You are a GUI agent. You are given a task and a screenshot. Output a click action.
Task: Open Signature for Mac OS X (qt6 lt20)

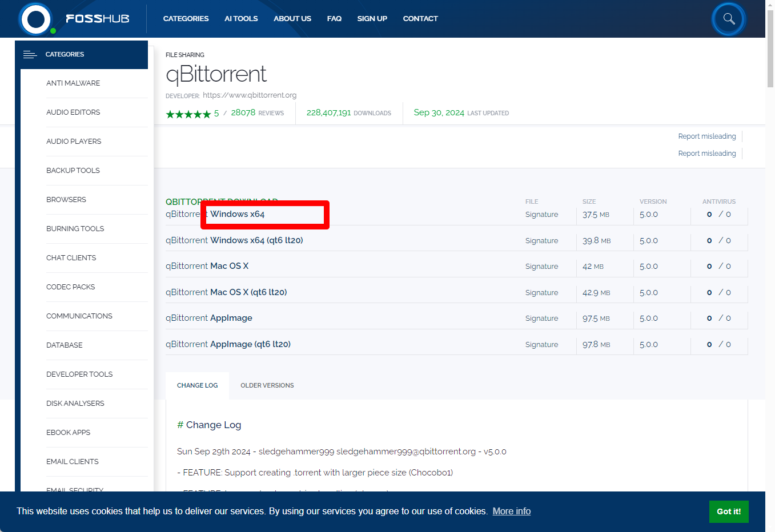(541, 293)
